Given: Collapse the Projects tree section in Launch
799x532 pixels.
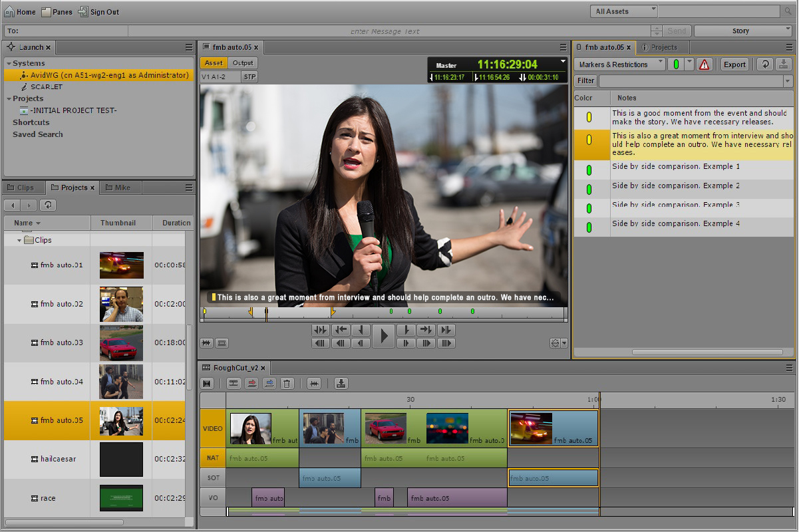Looking at the screenshot, I should click(x=9, y=99).
